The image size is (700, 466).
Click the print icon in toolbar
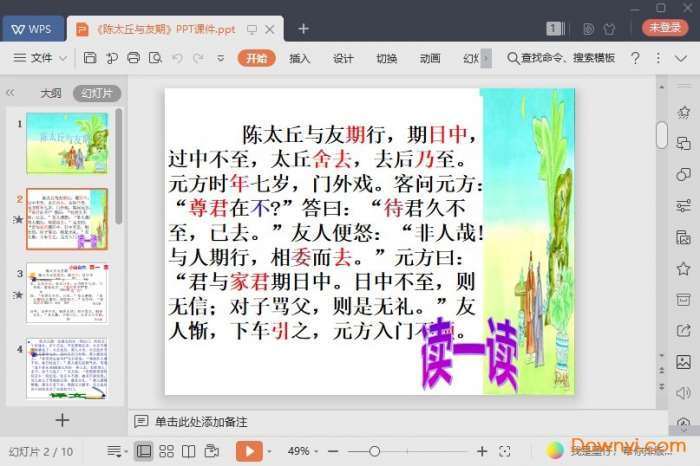pos(133,58)
